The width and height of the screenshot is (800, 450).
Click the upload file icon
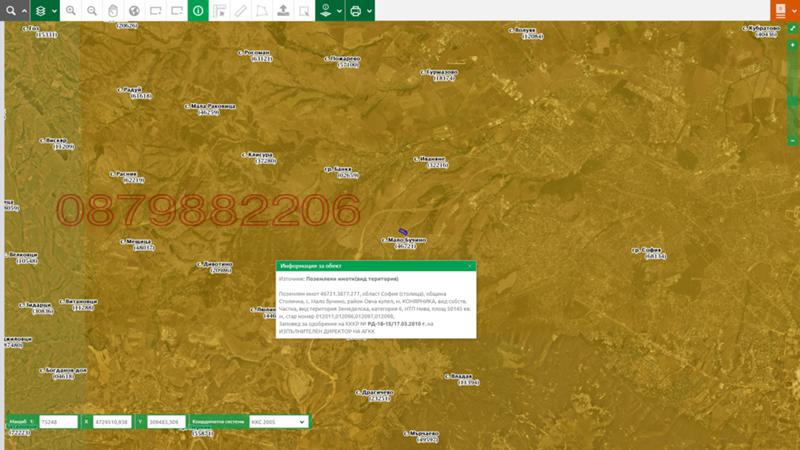(x=283, y=11)
